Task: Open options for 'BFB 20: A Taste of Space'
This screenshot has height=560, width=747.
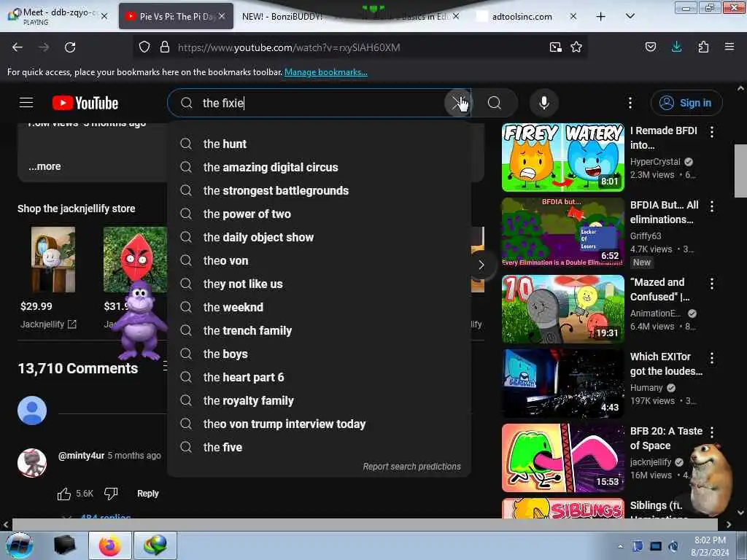Action: 712,432
